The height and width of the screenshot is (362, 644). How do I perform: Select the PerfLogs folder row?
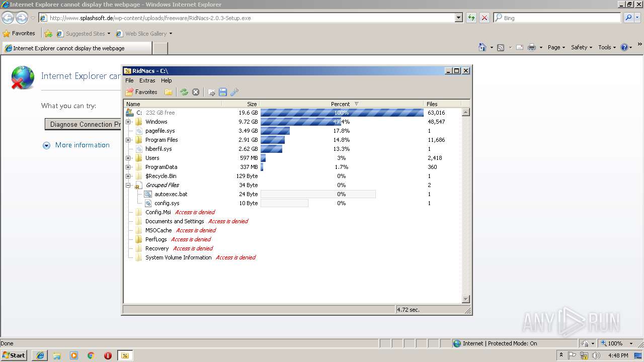pyautogui.click(x=292, y=239)
